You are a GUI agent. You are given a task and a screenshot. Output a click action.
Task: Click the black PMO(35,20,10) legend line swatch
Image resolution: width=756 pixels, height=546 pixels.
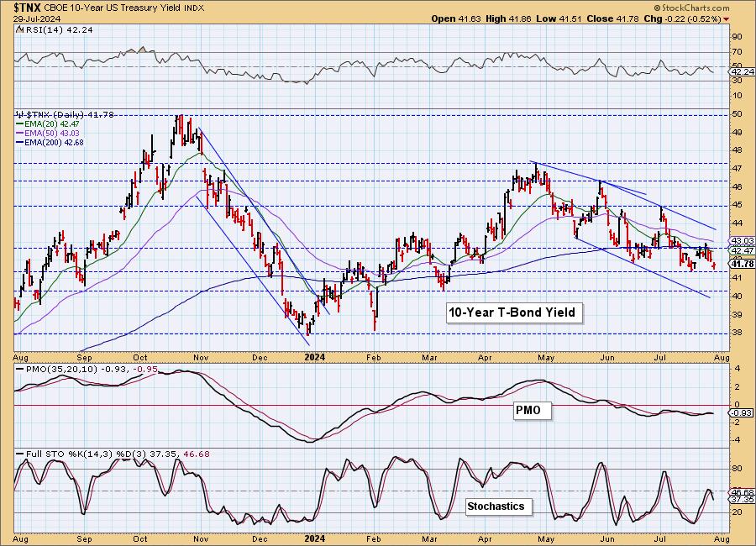(x=20, y=369)
